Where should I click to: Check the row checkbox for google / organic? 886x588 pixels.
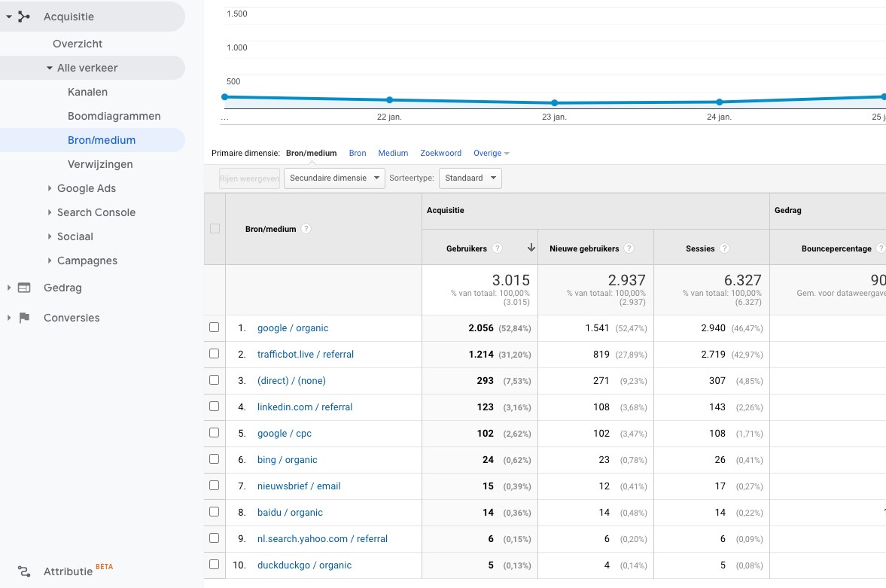215,328
